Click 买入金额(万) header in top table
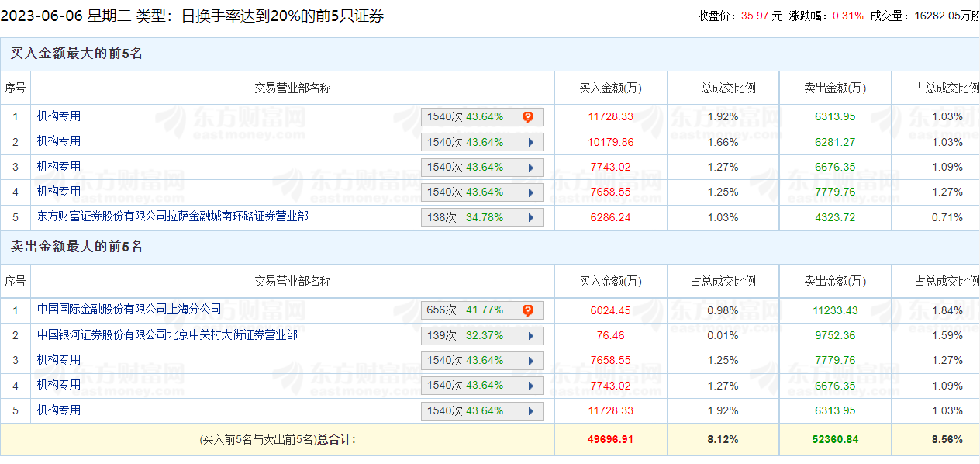This screenshot has height=464, width=980. [611, 88]
